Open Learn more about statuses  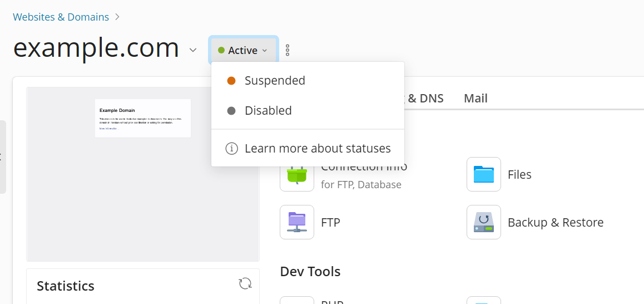[x=318, y=149]
